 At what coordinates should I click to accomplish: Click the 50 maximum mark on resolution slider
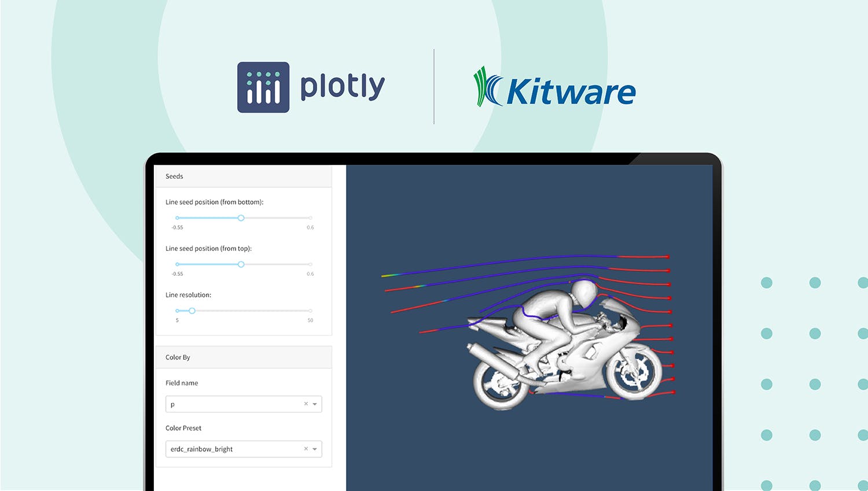click(x=310, y=320)
